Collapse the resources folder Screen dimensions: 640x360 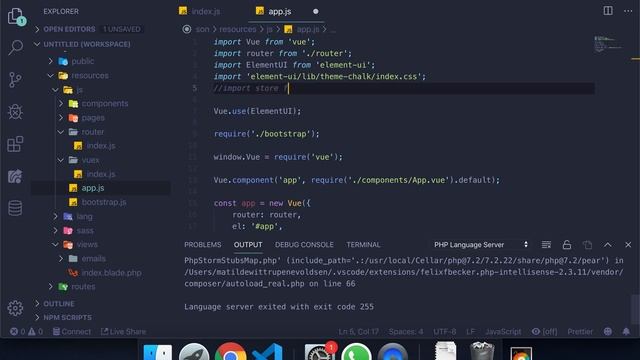90,76
